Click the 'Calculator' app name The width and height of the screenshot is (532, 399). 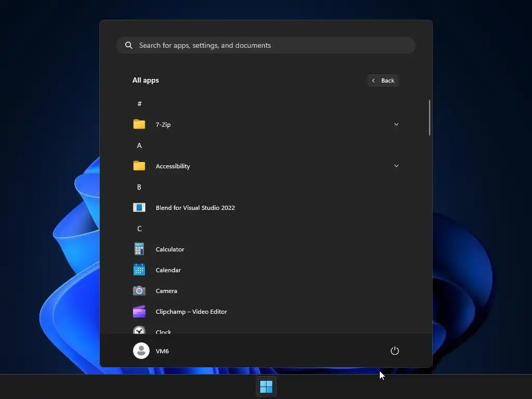point(170,249)
